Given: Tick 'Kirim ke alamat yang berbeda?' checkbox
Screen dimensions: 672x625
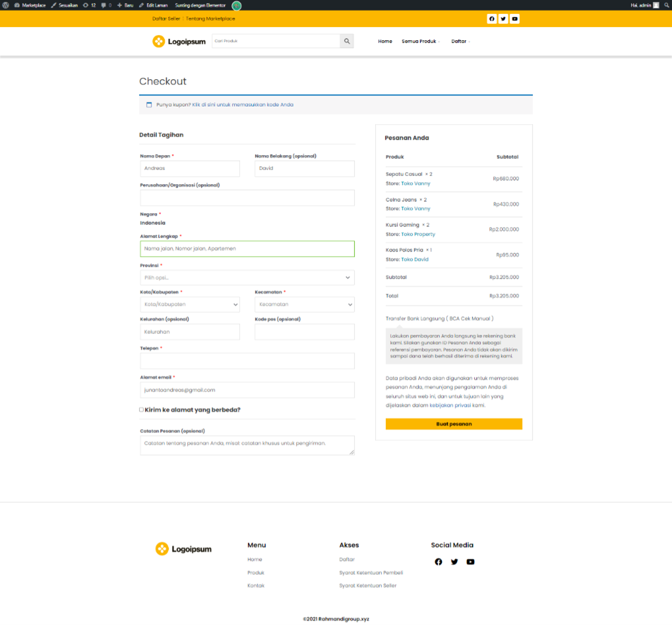Looking at the screenshot, I should (x=141, y=410).
